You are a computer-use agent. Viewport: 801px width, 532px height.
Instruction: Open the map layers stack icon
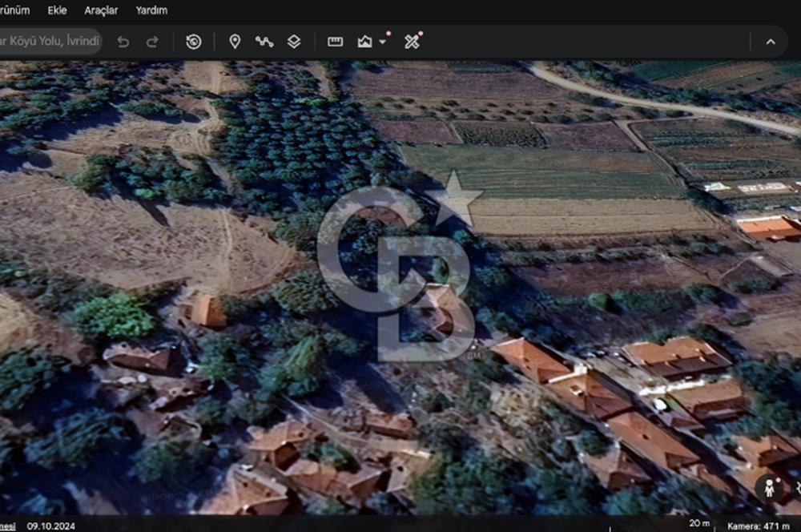(x=294, y=42)
